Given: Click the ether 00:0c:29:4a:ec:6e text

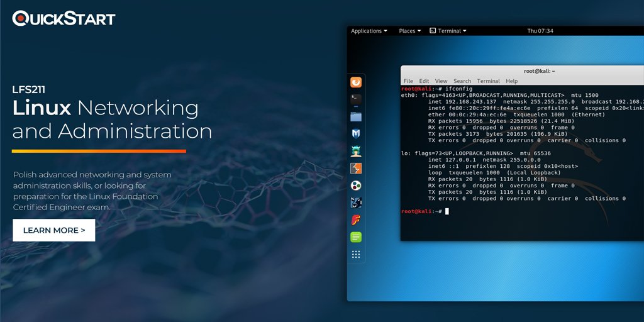Looking at the screenshot, I should coord(467,114).
